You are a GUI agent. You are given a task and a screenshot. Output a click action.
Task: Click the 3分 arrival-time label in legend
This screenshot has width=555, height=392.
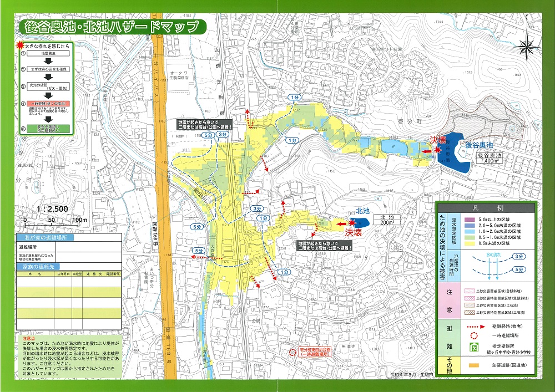519,256
